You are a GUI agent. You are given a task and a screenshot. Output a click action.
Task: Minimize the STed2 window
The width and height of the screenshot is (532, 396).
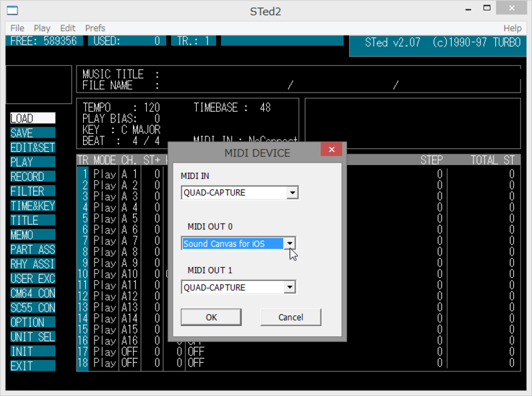coord(468,9)
